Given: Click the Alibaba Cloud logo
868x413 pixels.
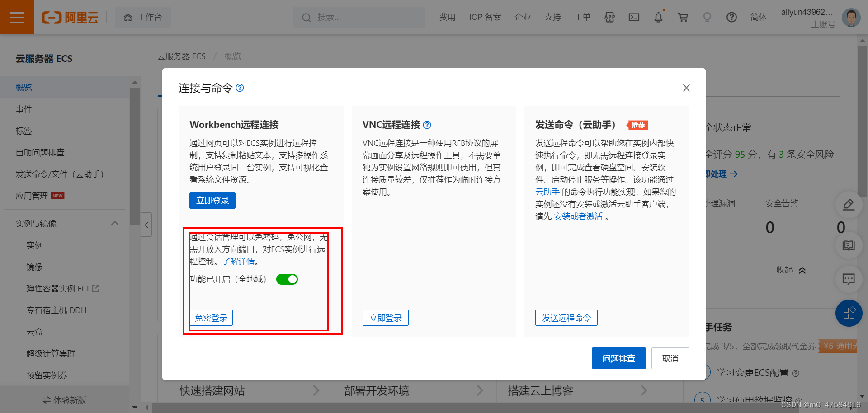Looking at the screenshot, I should 70,17.
